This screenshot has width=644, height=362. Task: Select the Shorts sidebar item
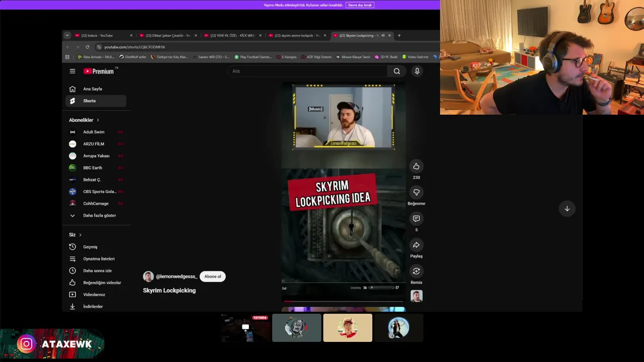pyautogui.click(x=96, y=101)
